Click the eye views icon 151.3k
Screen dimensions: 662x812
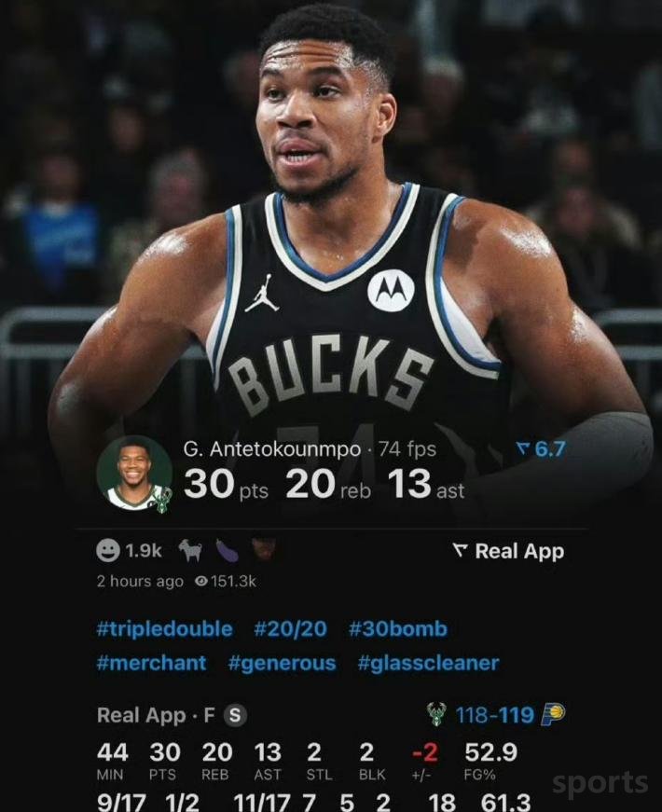pyautogui.click(x=201, y=582)
